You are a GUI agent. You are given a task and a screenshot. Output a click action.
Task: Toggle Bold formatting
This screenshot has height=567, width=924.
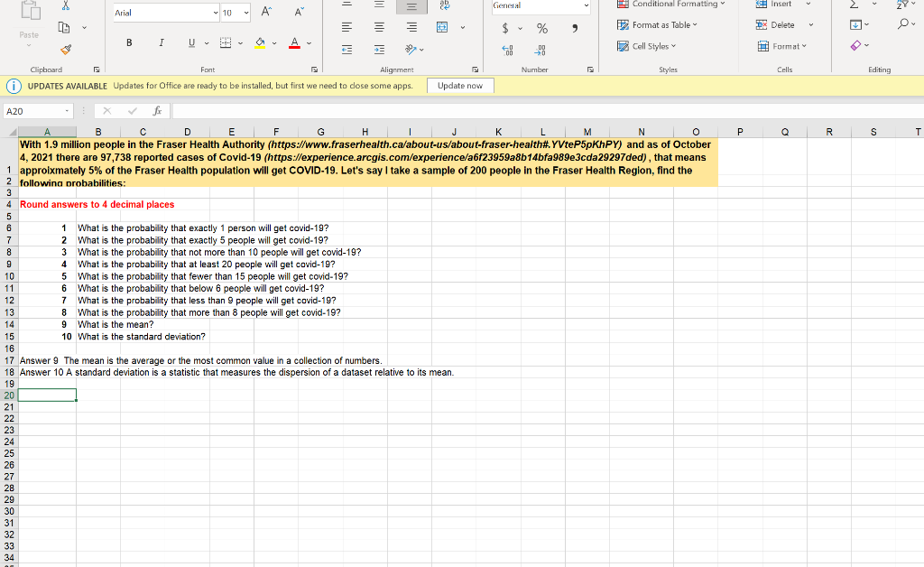click(x=129, y=42)
